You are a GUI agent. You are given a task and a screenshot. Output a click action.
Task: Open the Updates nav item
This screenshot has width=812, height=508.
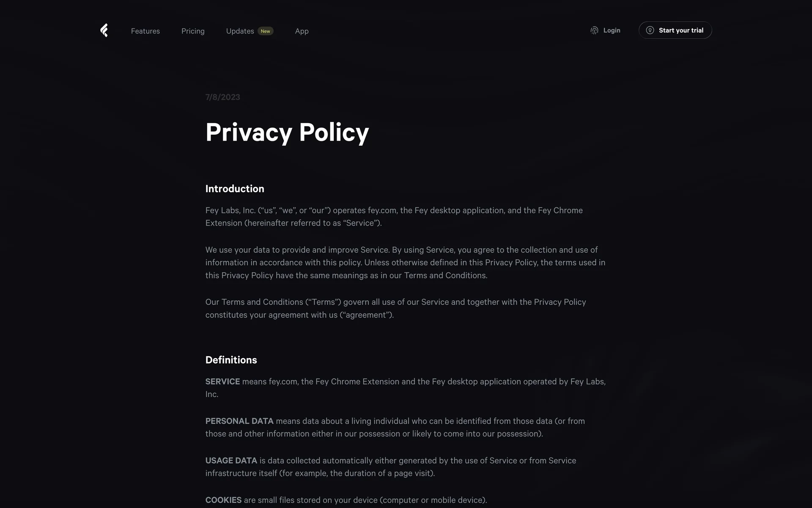[240, 31]
